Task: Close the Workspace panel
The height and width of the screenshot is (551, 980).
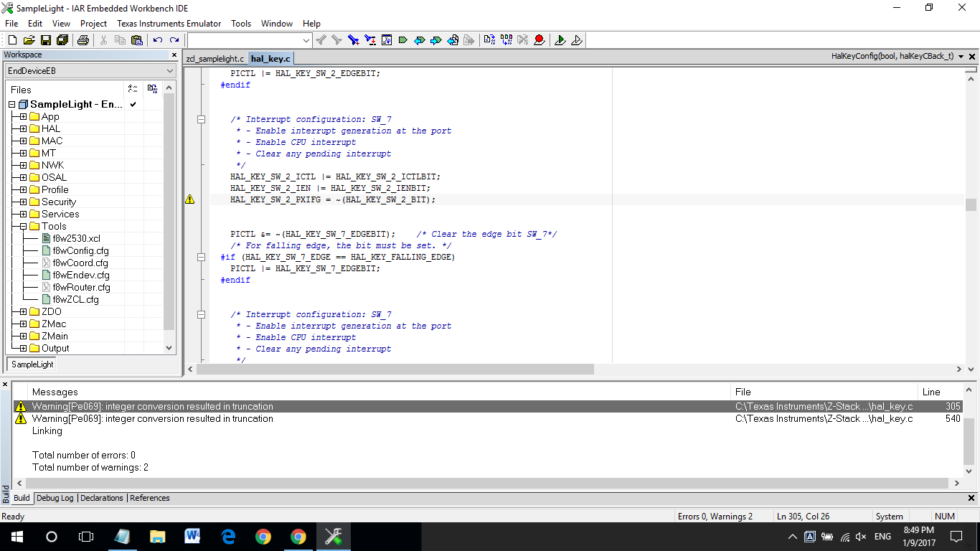Action: pos(174,55)
